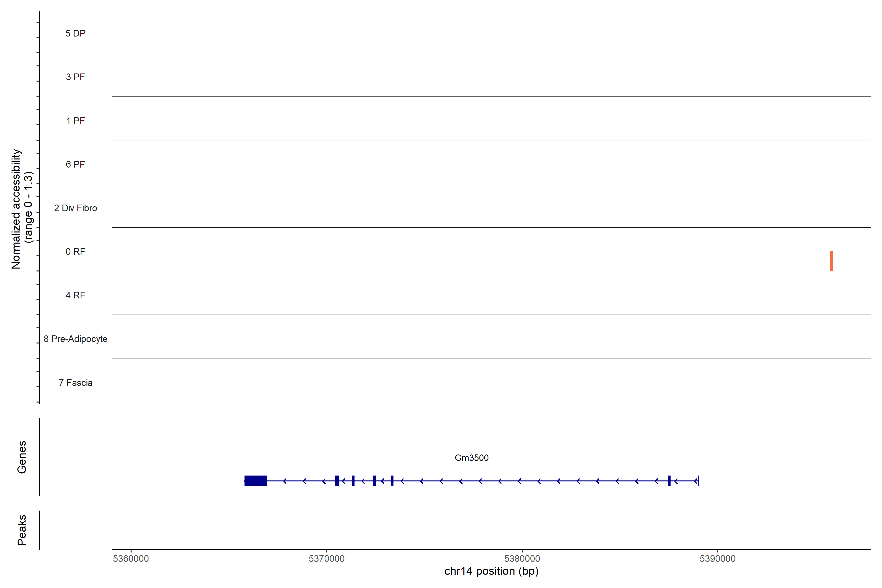Screen dimensions: 882x588
Task: Click the Genes panel label
Action: 22,457
